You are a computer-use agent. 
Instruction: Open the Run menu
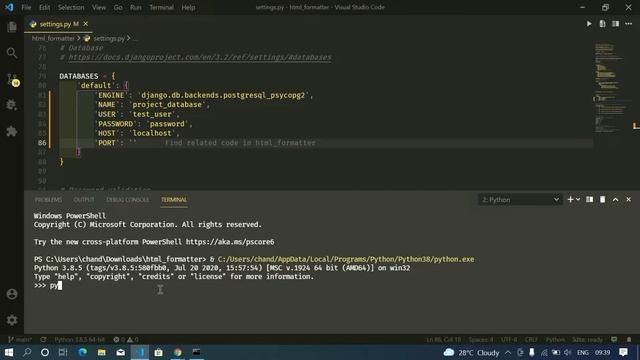[136, 7]
